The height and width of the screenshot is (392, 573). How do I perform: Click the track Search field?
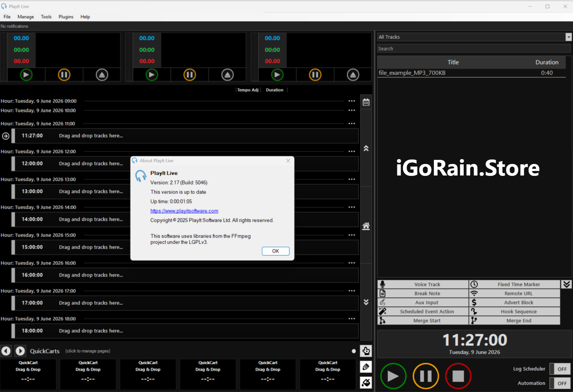(474, 48)
